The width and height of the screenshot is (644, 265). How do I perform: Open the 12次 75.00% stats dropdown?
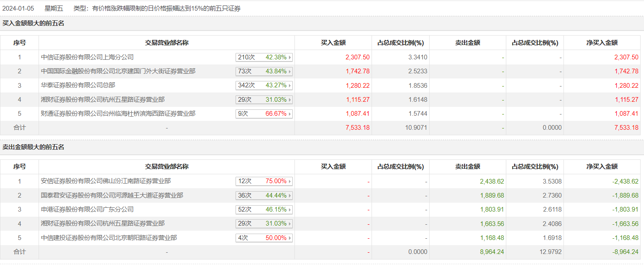290,181
